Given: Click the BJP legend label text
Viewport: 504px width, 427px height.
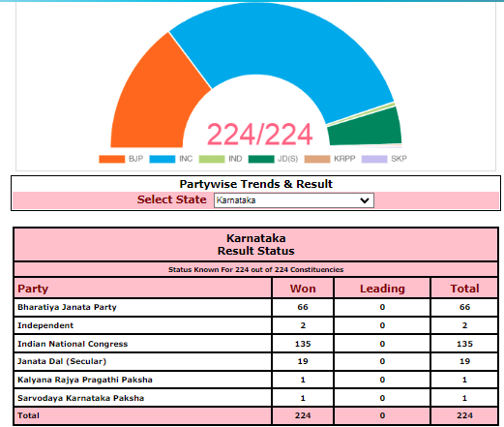Looking at the screenshot, I should click(x=135, y=159).
